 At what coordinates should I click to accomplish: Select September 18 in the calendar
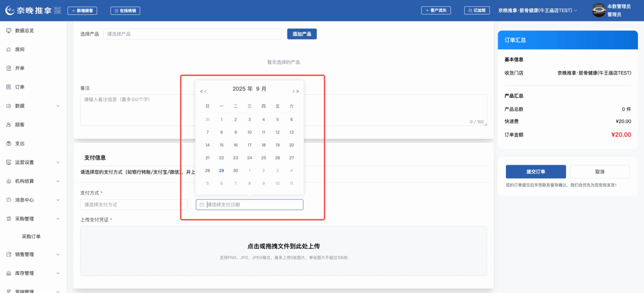263,145
